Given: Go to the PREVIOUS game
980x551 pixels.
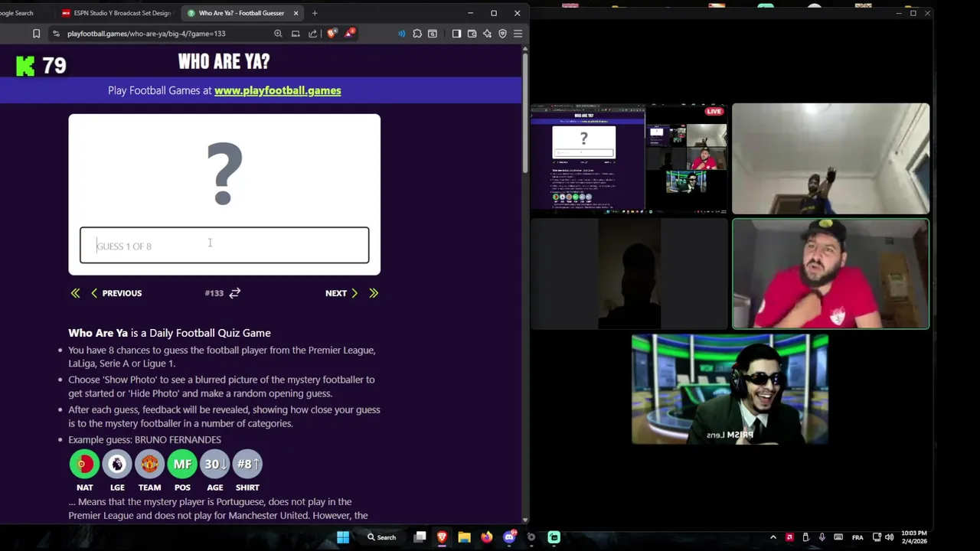Looking at the screenshot, I should [x=116, y=293].
